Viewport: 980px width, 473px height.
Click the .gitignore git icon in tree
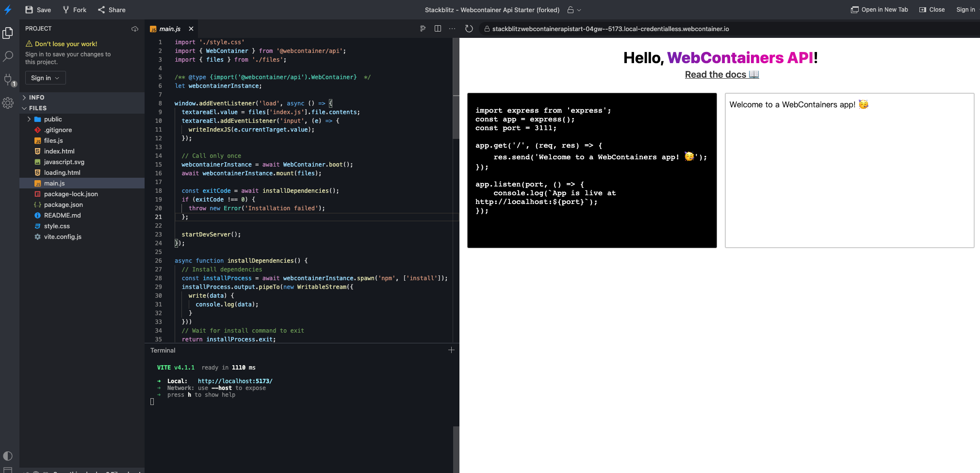tap(37, 130)
